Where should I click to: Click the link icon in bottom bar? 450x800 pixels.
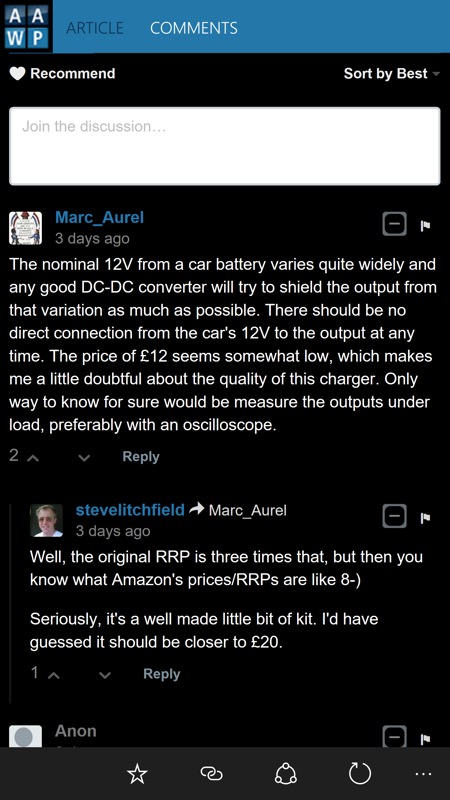pyautogui.click(x=211, y=774)
